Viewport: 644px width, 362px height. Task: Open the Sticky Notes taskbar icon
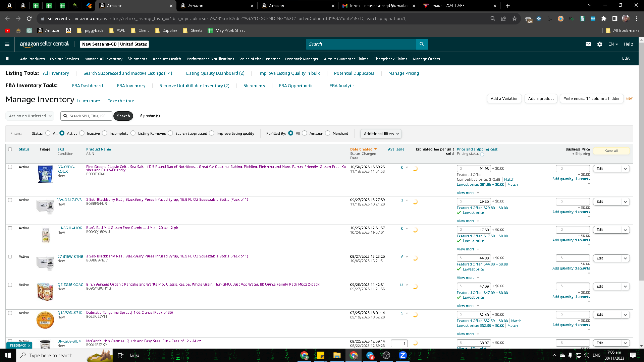point(321,355)
